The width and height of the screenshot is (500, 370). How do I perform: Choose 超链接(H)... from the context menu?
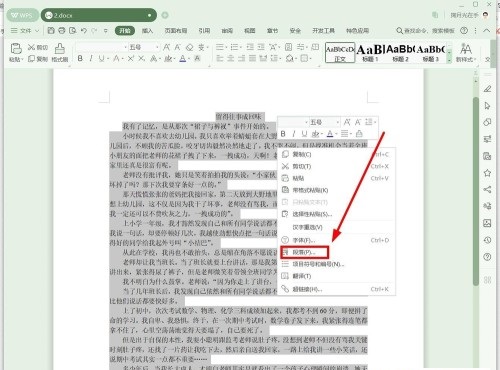(336, 289)
